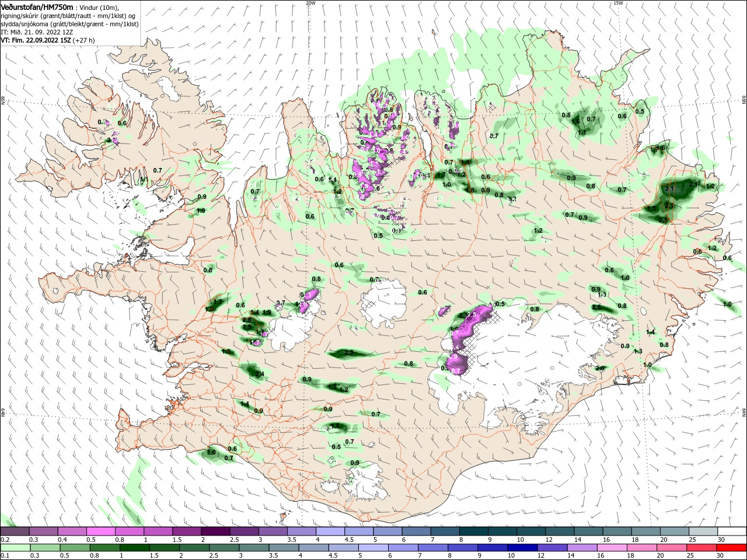Click the dark teal swatch labeled 8 in upper legend row

point(474,531)
